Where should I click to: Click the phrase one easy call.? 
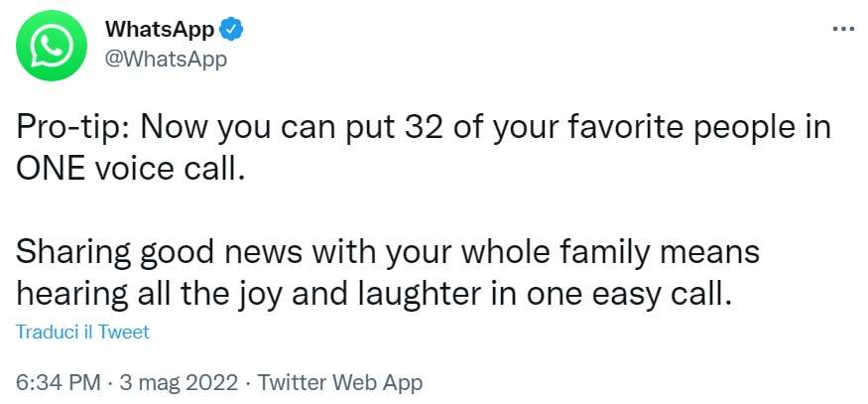click(x=626, y=296)
